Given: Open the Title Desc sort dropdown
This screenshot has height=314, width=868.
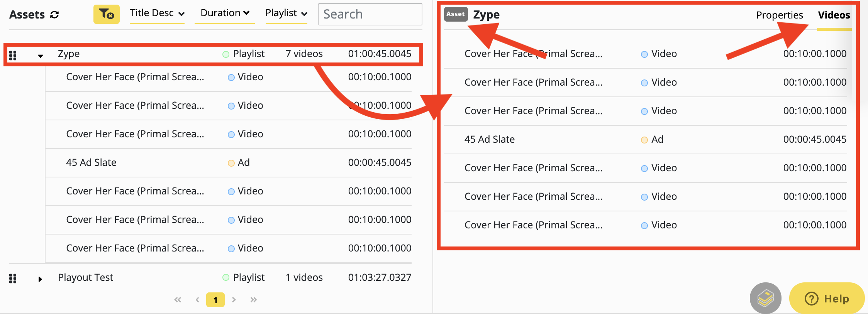Looking at the screenshot, I should 157,14.
